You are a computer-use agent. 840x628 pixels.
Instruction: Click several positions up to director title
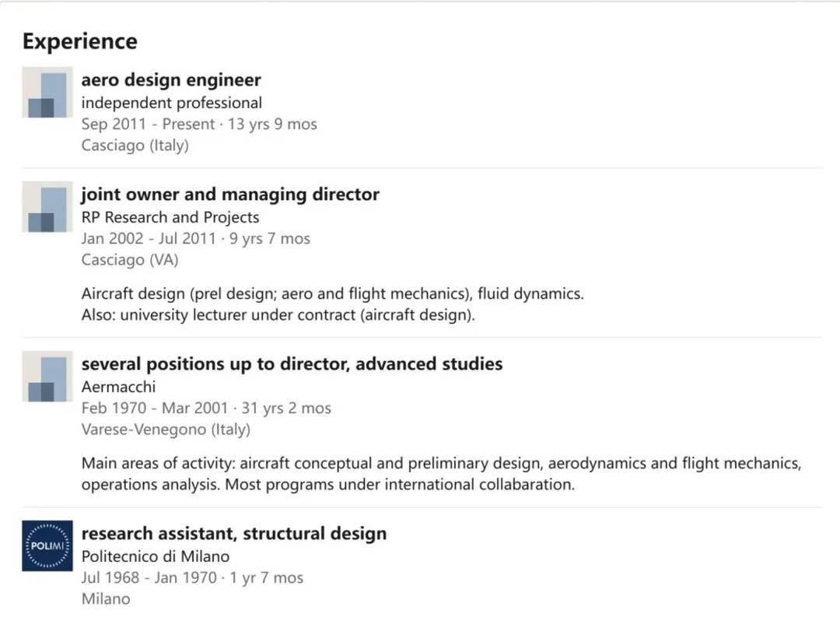pos(292,364)
